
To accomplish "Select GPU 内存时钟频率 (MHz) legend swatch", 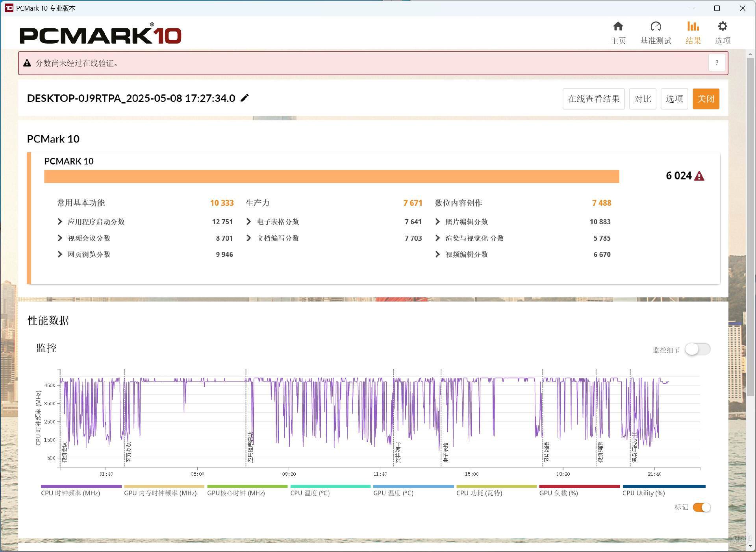I will pos(164,486).
